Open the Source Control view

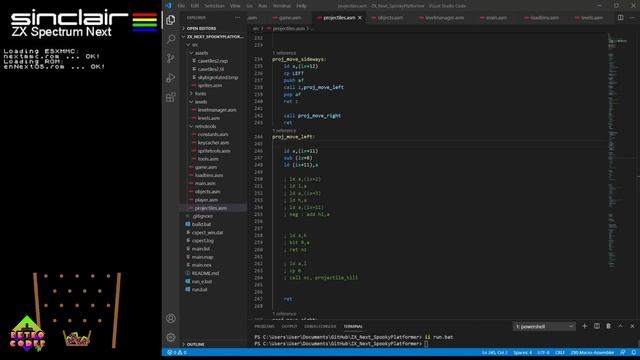click(x=171, y=58)
